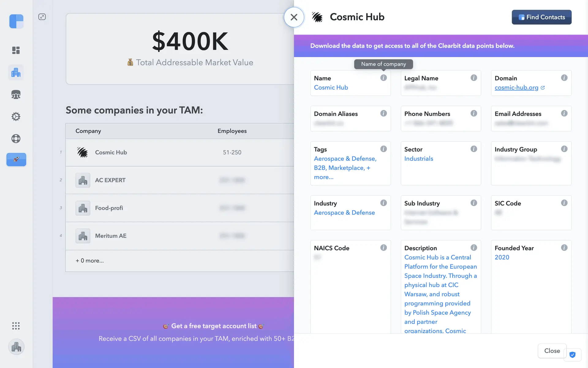
Task: Click the expand window icon
Action: coord(42,17)
